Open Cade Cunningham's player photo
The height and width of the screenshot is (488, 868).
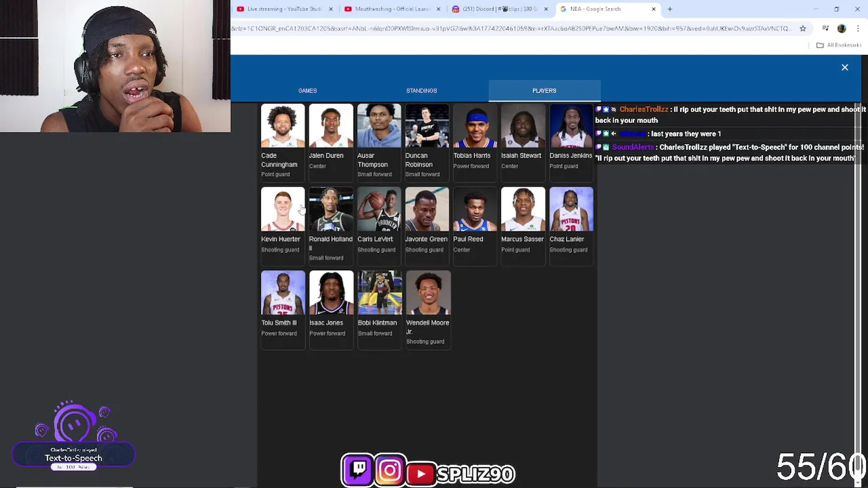(283, 126)
